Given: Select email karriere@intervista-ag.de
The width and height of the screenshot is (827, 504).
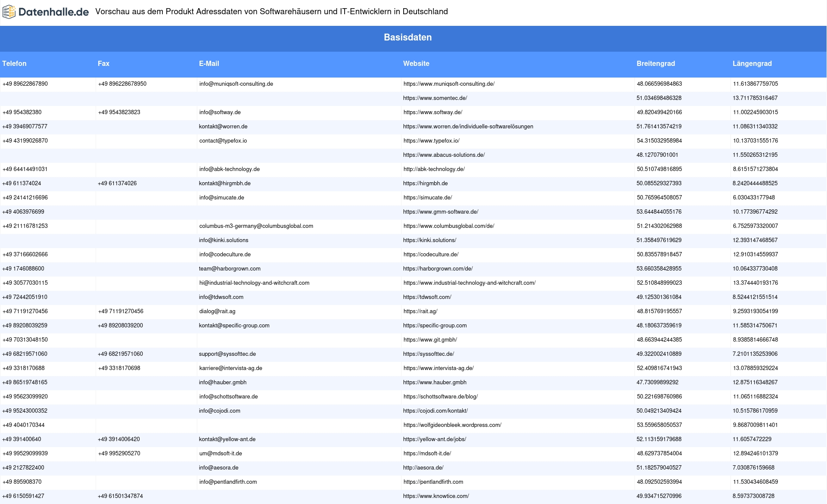Looking at the screenshot, I should (x=231, y=368).
